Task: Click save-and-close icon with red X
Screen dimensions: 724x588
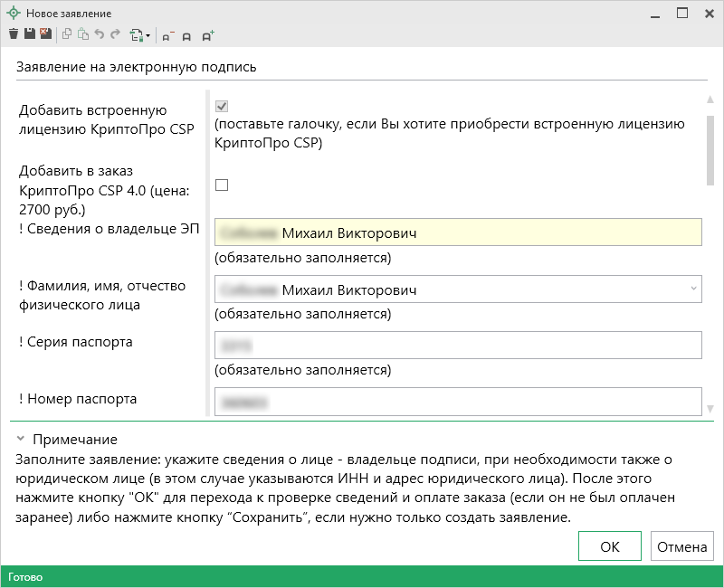Action: pyautogui.click(x=45, y=35)
